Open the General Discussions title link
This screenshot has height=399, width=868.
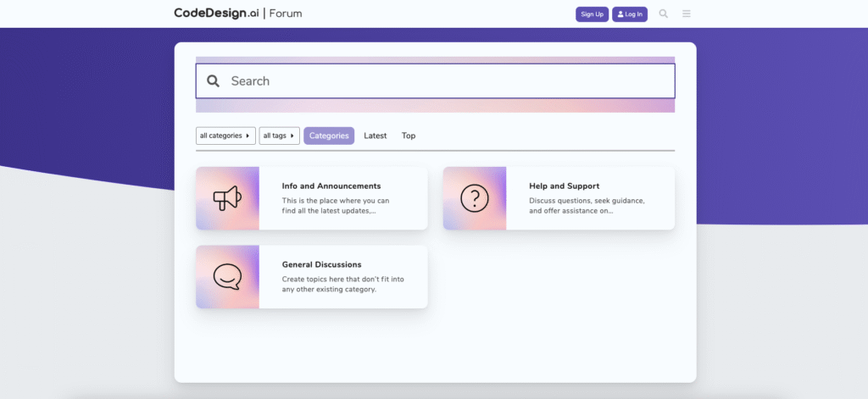point(321,264)
